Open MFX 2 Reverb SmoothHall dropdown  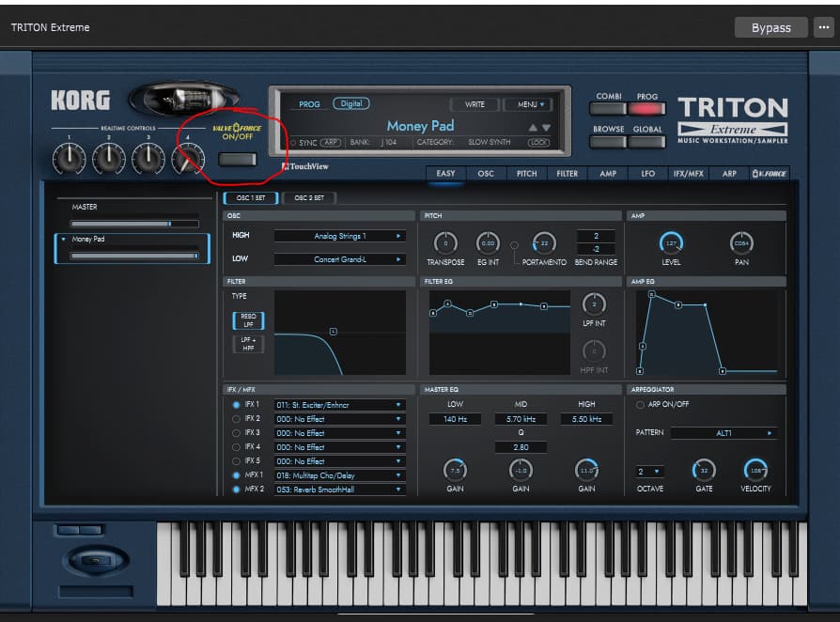click(x=339, y=490)
